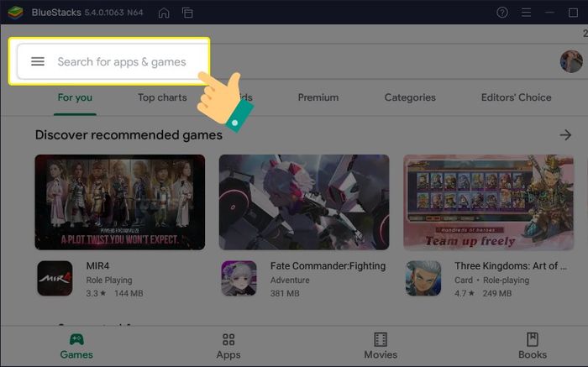Go to the Editors' Choice tab
The width and height of the screenshot is (588, 367).
[x=516, y=97]
